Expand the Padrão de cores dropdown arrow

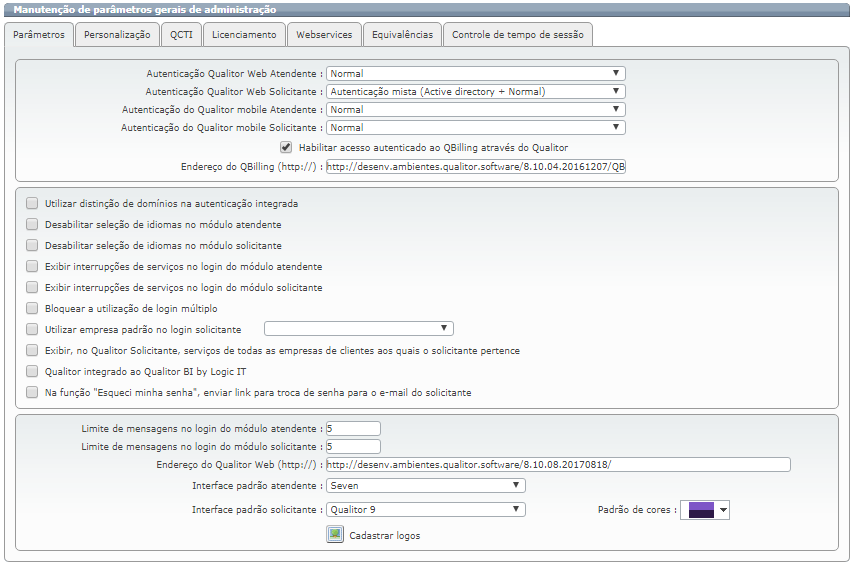tap(723, 510)
